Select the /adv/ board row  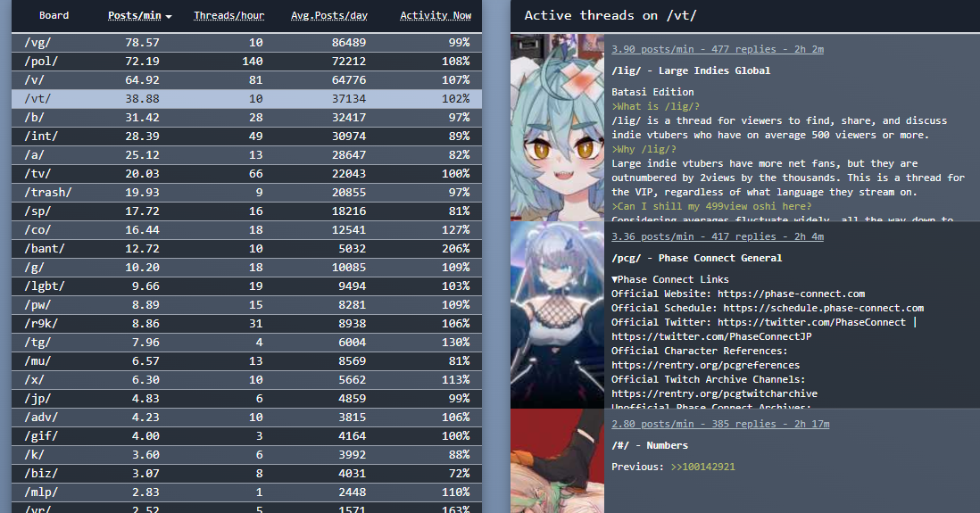(247, 418)
